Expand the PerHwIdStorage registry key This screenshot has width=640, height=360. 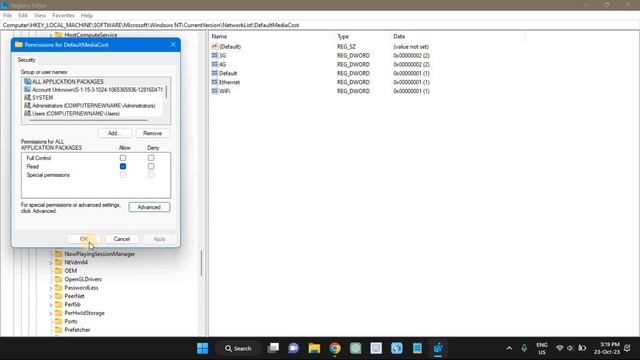pyautogui.click(x=51, y=313)
